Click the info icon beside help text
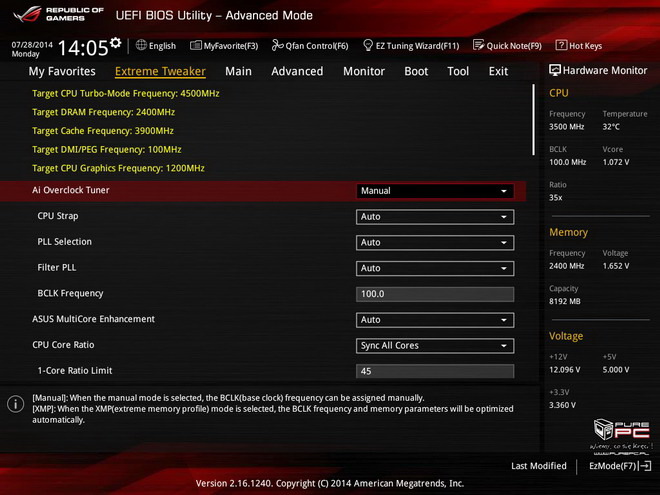 (16, 404)
